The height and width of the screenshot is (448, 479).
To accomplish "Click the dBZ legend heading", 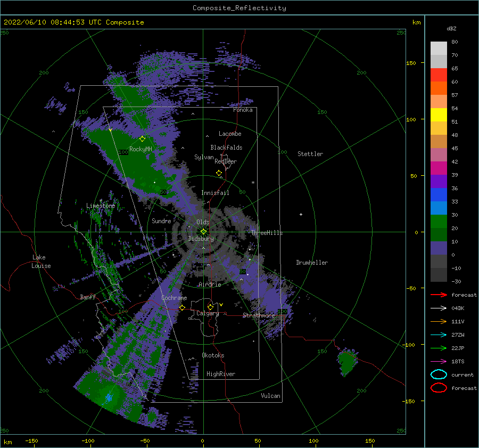I will (x=451, y=28).
